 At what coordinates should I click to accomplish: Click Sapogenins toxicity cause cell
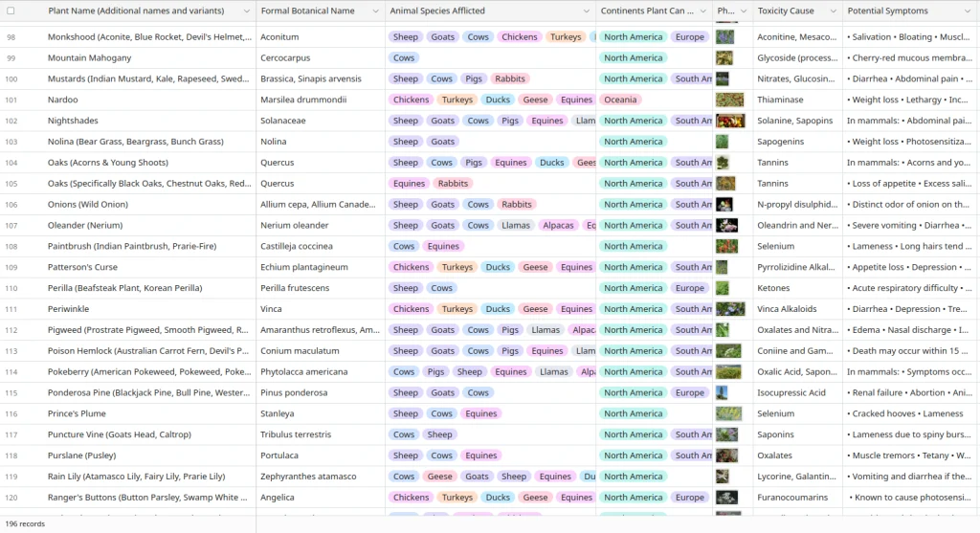pos(797,142)
